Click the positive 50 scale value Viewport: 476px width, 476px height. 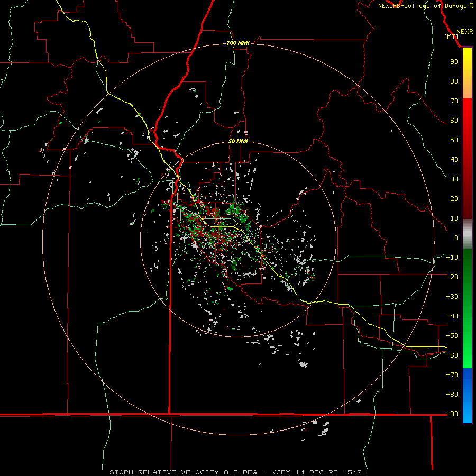[454, 140]
